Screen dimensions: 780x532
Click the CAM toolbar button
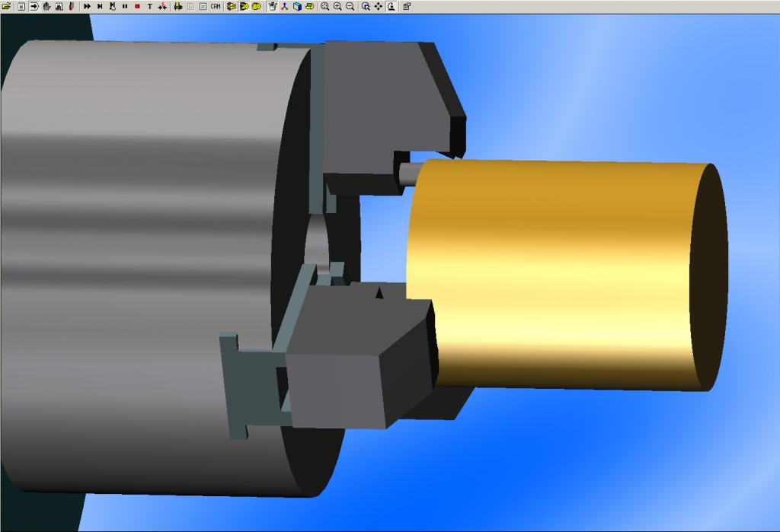216,6
